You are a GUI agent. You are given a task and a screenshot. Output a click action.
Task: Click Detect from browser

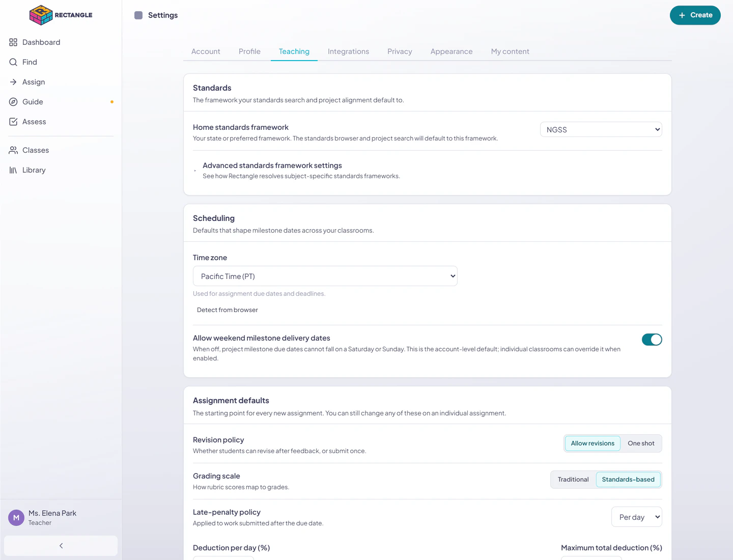tap(228, 310)
